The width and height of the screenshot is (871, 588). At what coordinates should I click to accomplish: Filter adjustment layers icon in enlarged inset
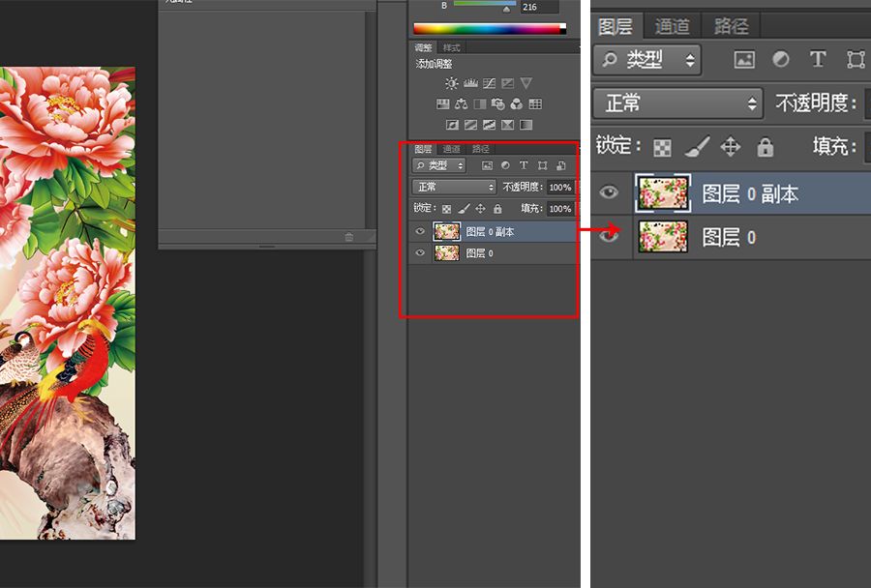point(780,59)
